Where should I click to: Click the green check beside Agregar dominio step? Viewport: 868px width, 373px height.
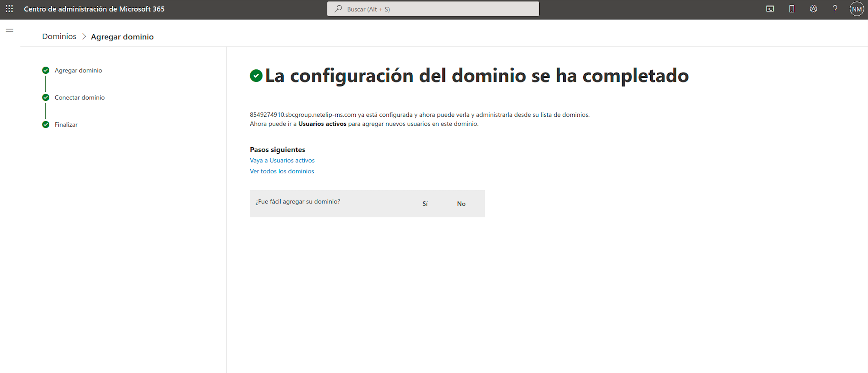pyautogui.click(x=46, y=71)
